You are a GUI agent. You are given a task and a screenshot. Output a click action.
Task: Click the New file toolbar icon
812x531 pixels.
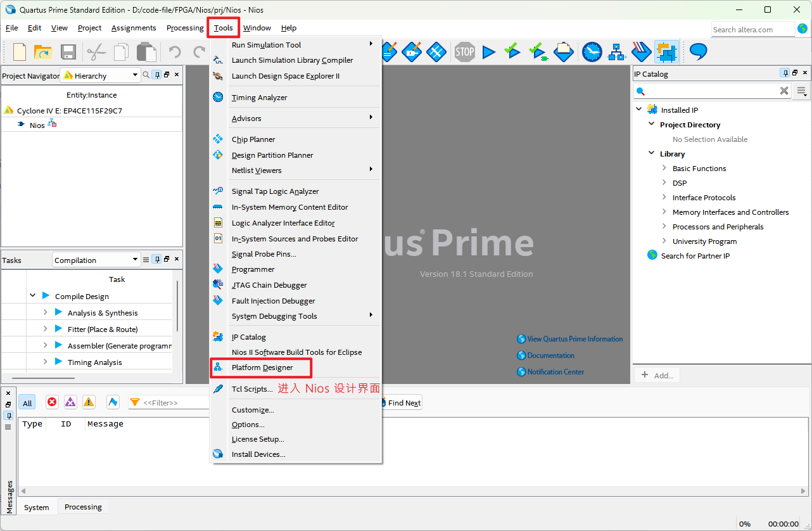[20, 52]
